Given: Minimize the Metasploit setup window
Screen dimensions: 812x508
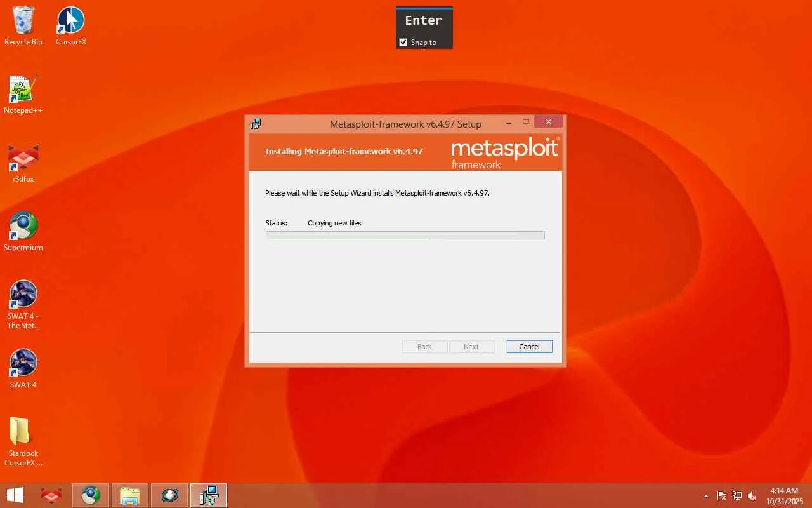Looking at the screenshot, I should (509, 121).
